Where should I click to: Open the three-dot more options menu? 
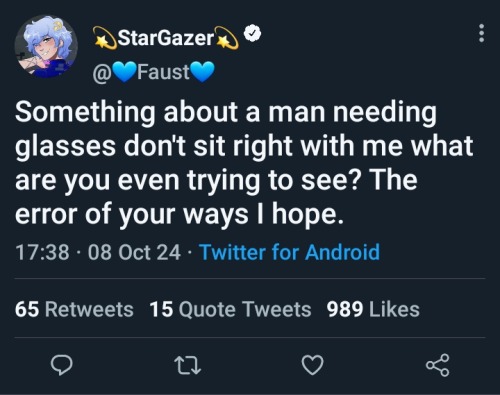[x=481, y=33]
